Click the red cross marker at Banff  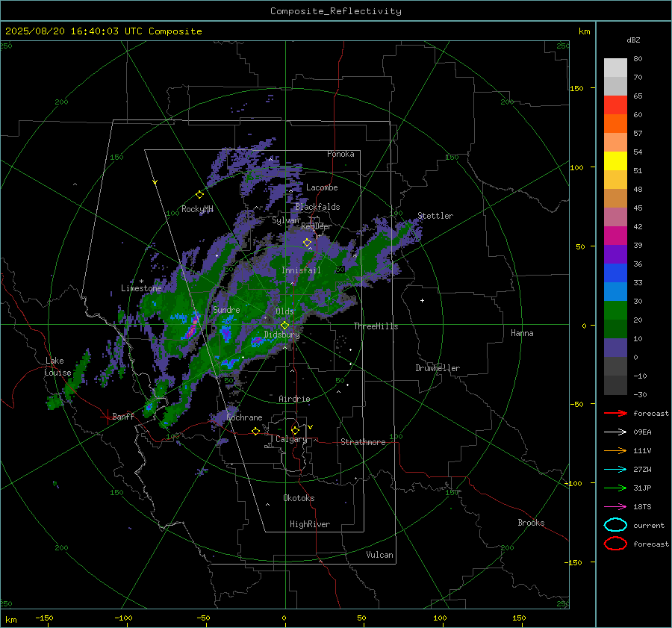[107, 417]
